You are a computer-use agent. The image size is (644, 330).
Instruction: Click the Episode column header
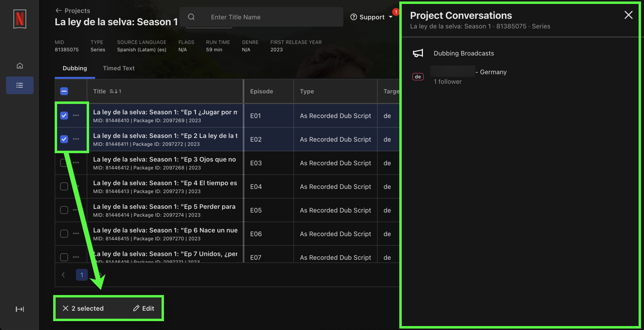point(261,91)
